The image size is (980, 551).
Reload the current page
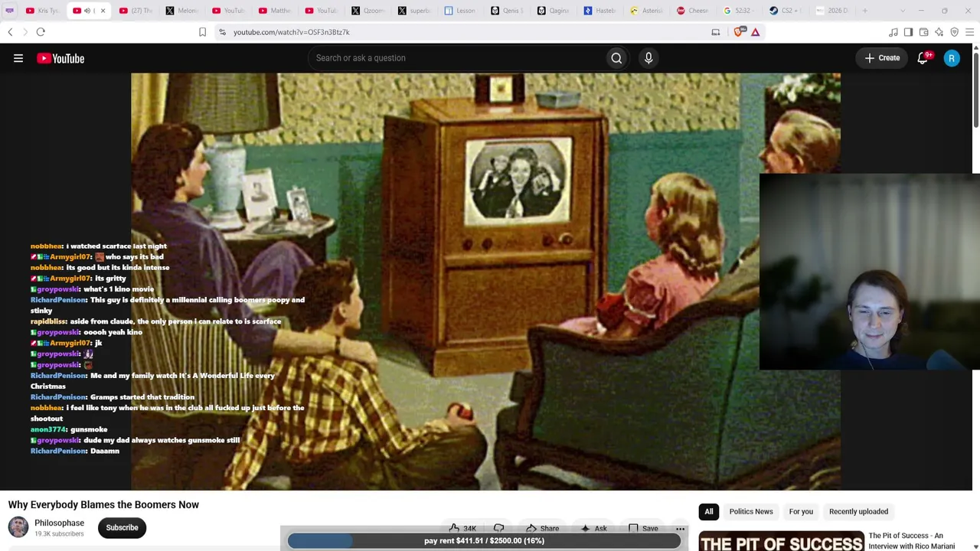click(x=41, y=32)
